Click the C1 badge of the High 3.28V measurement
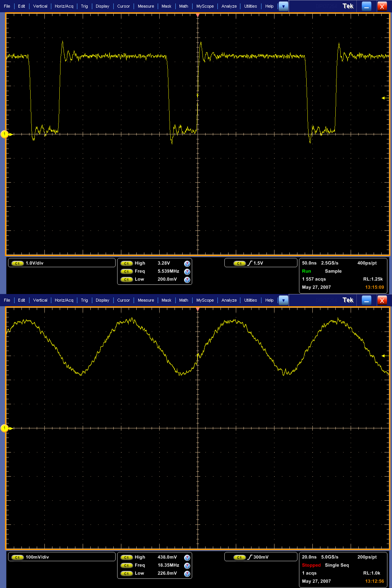The width and height of the screenshot is (392, 588). [126, 263]
